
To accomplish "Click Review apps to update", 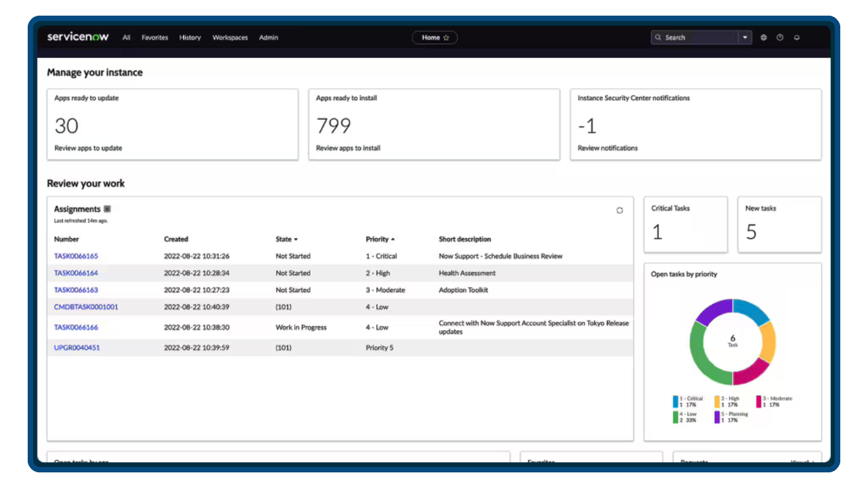I will [x=89, y=148].
